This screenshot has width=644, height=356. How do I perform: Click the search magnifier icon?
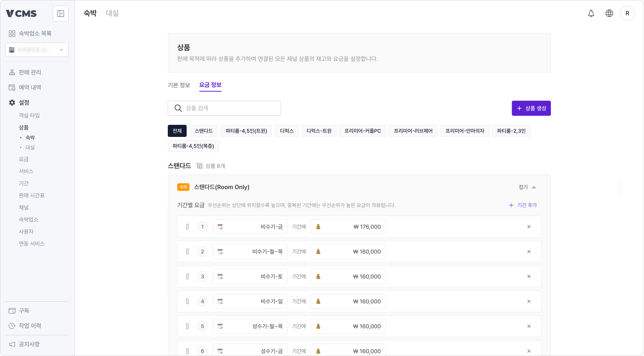click(178, 108)
